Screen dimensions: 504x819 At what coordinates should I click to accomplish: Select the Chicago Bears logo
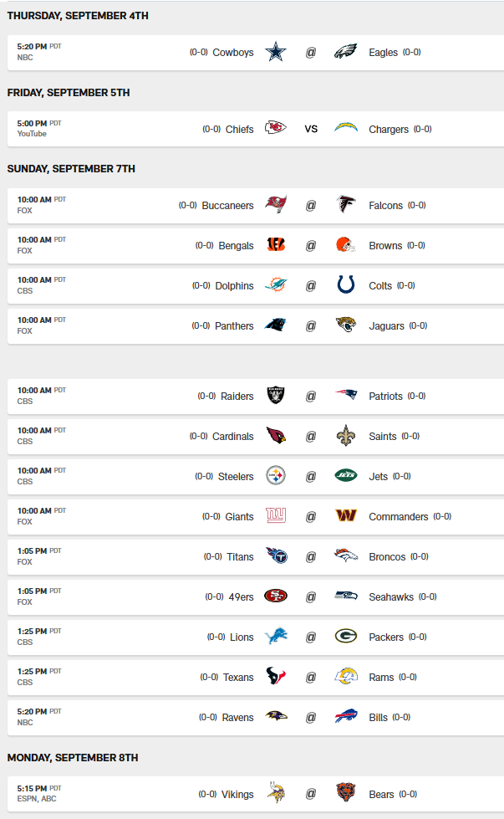tap(346, 794)
